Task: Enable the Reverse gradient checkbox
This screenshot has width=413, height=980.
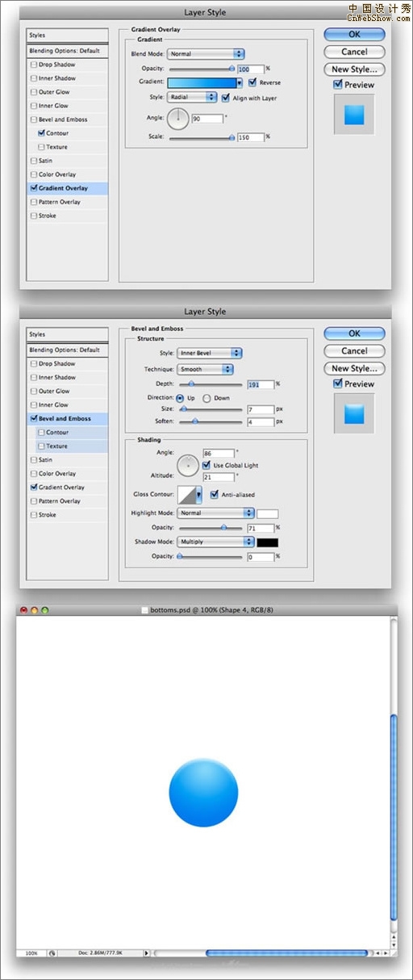Action: pos(253,82)
